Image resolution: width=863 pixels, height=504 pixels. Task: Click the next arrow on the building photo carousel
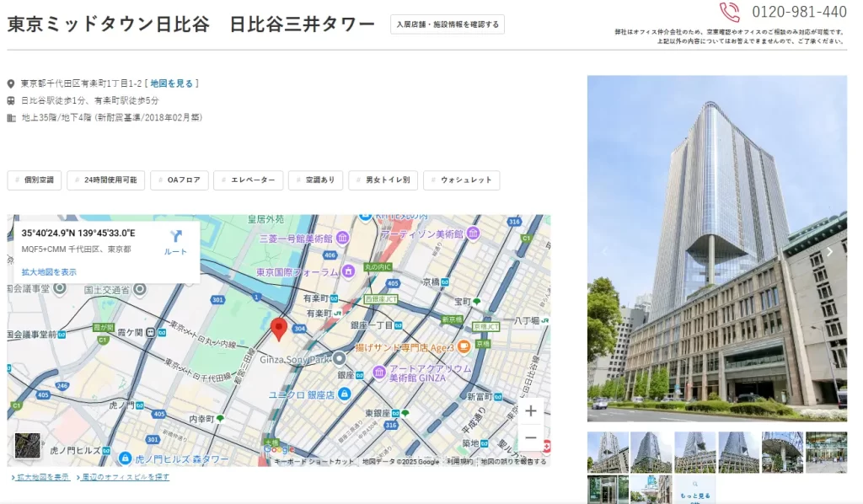click(x=830, y=251)
